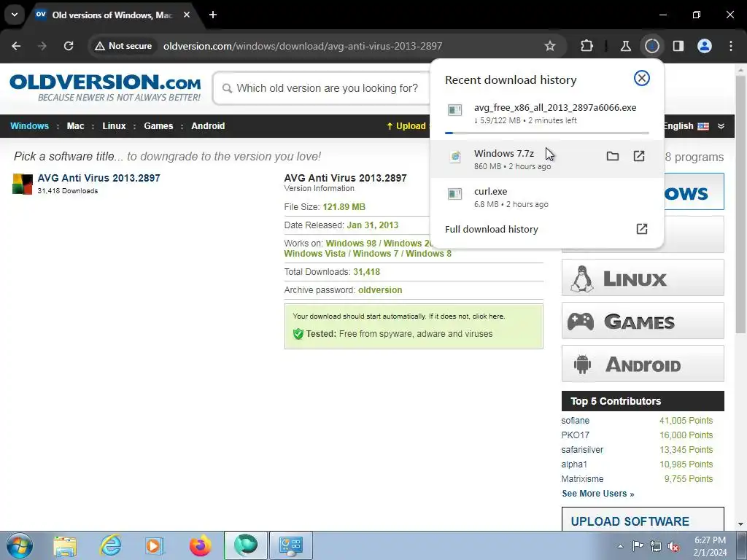Show hidden system tray icons
This screenshot has width=747, height=560.
620,546
